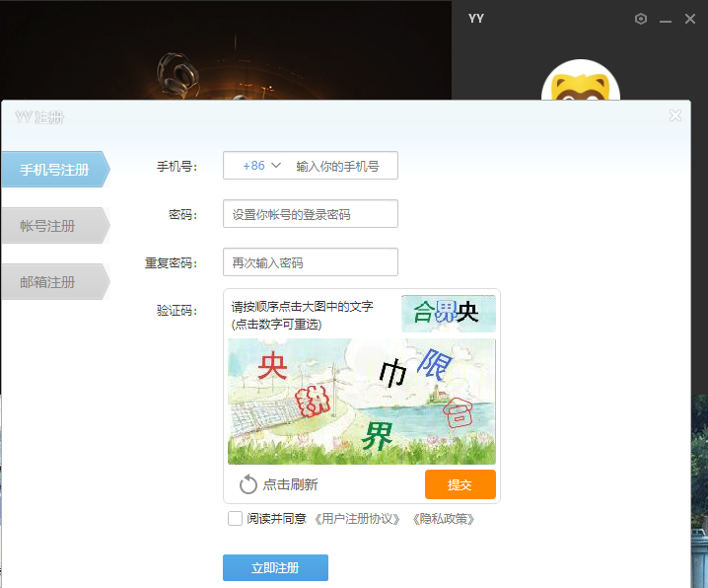Image resolution: width=708 pixels, height=588 pixels.
Task: Click the black 巾 character in the captcha image
Action: point(392,373)
